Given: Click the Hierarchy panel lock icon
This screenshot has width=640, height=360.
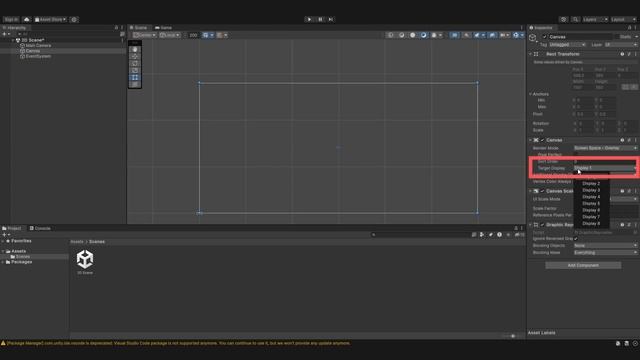Looking at the screenshot, I should click(x=116, y=28).
